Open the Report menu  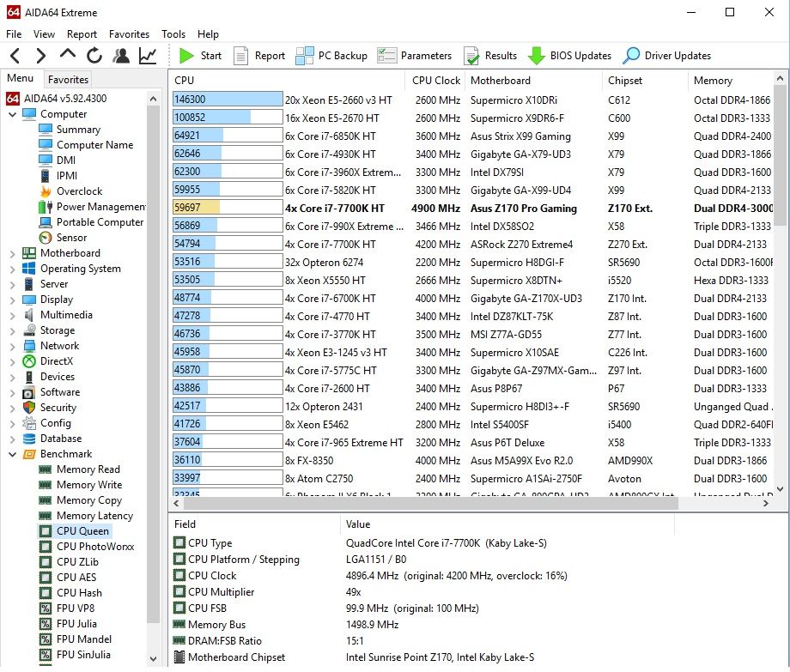point(82,34)
